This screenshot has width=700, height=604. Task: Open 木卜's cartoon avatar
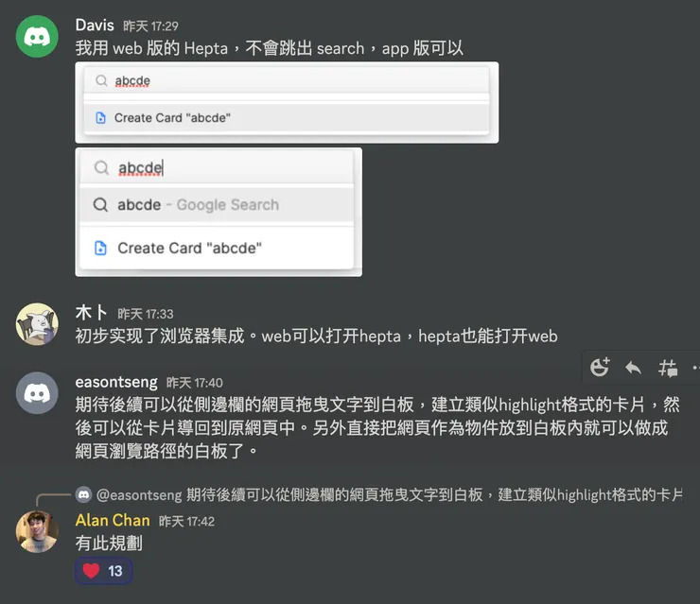click(37, 324)
